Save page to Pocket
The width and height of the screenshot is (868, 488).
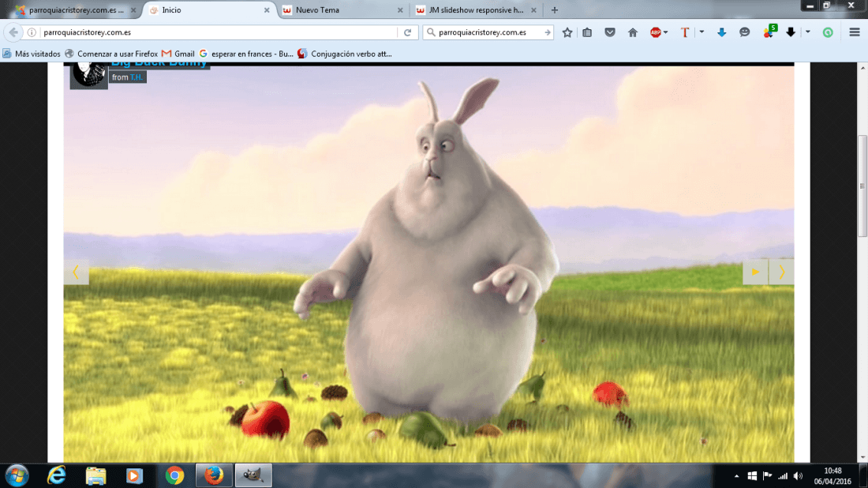coord(610,32)
